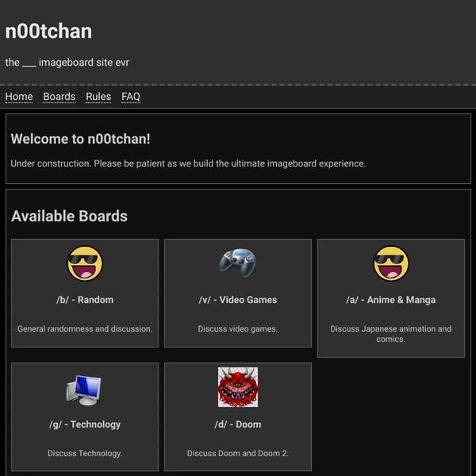This screenshot has height=476, width=476.
Task: Click the tagline 'the ___ imageboard site evr'
Action: (x=67, y=63)
